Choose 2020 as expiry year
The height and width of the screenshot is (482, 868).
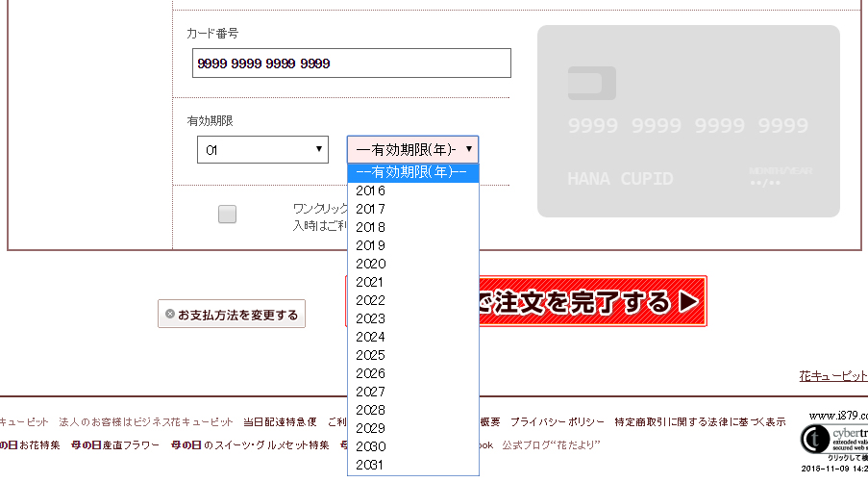[413, 264]
